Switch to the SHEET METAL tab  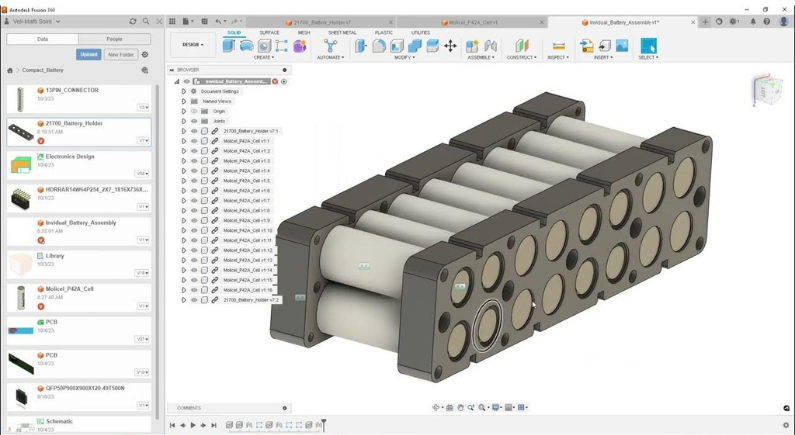(x=342, y=32)
